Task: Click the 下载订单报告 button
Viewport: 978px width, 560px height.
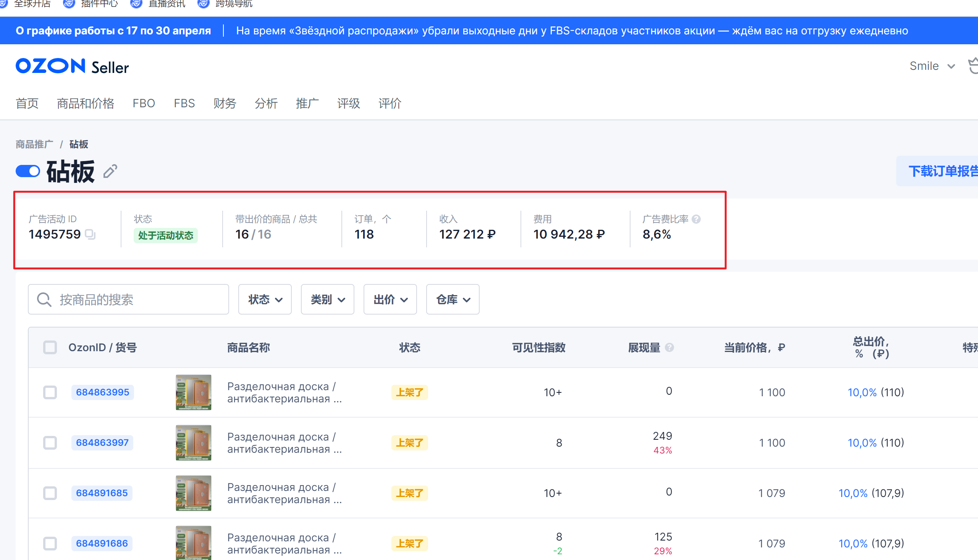Action: 942,171
